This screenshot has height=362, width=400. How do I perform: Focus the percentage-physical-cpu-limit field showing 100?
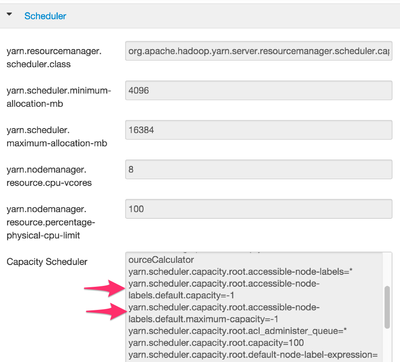point(259,209)
